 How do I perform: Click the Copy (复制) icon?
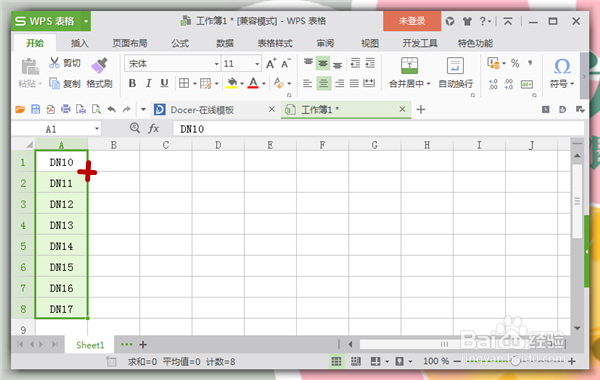pos(54,83)
